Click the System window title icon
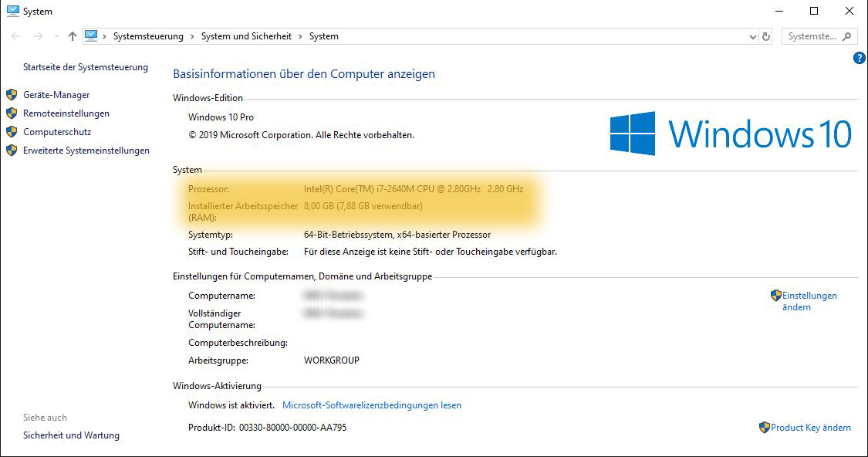 (x=13, y=11)
